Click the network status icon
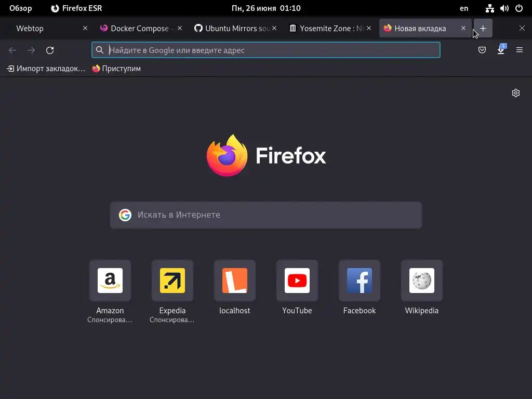 pyautogui.click(x=489, y=8)
